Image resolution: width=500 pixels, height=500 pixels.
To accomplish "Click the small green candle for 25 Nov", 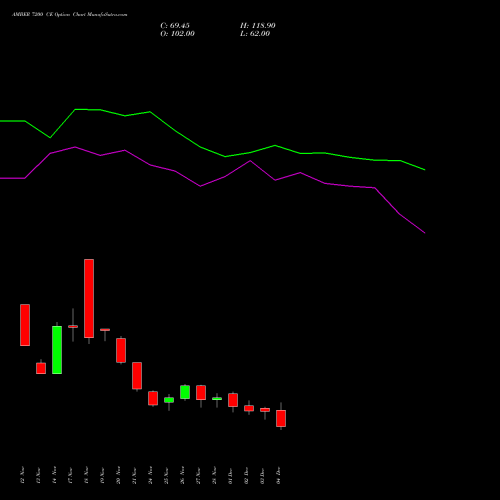I will point(169,400).
